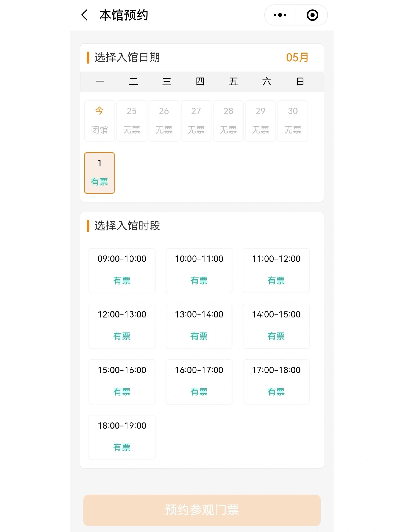Pick date 28 in the calendar
This screenshot has width=404, height=532.
[x=228, y=121]
